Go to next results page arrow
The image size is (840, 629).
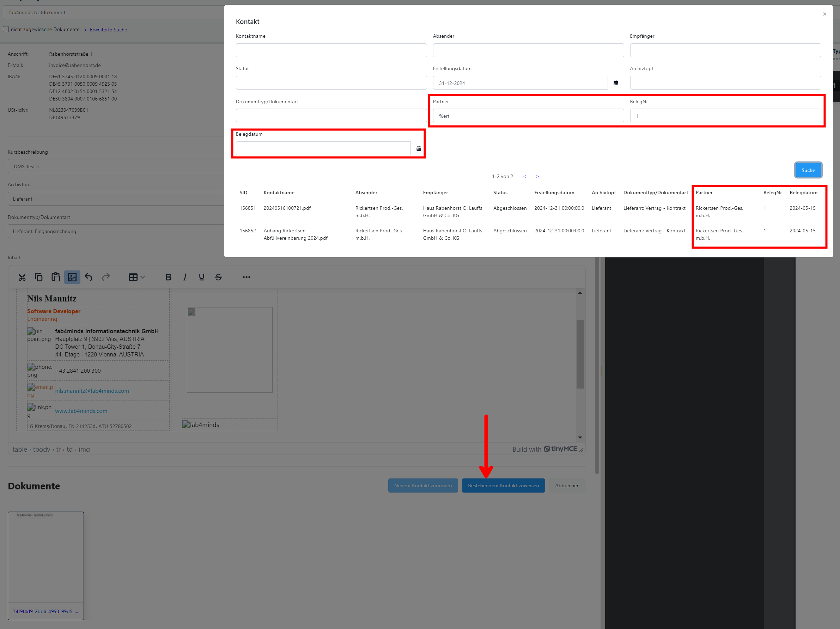537,177
